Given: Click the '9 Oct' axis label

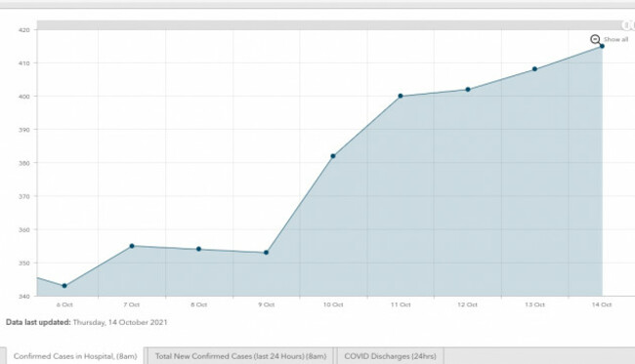Looking at the screenshot, I should click(x=266, y=304).
